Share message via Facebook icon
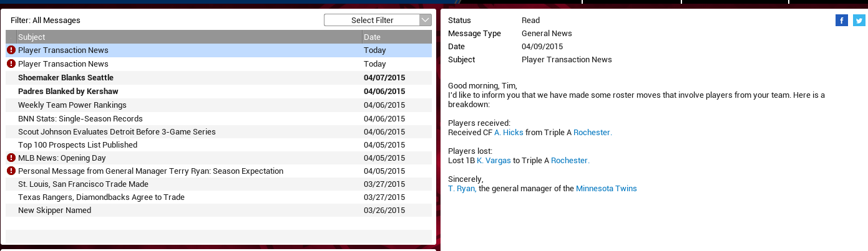Viewport: 868px width, 251px height. point(842,21)
